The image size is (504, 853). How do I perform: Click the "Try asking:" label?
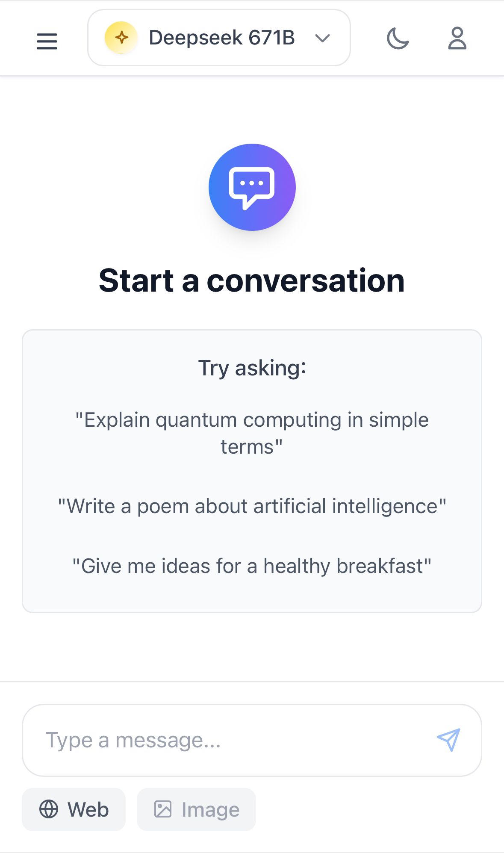point(252,368)
